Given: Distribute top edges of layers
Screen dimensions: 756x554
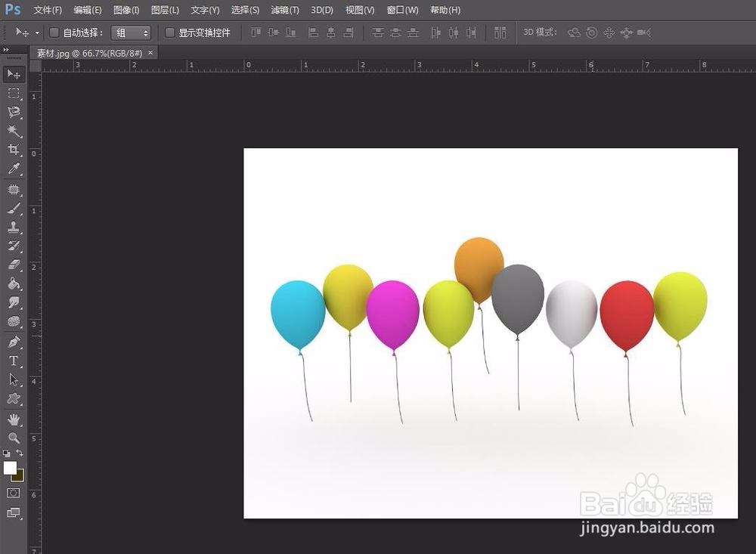Looking at the screenshot, I should click(x=378, y=32).
